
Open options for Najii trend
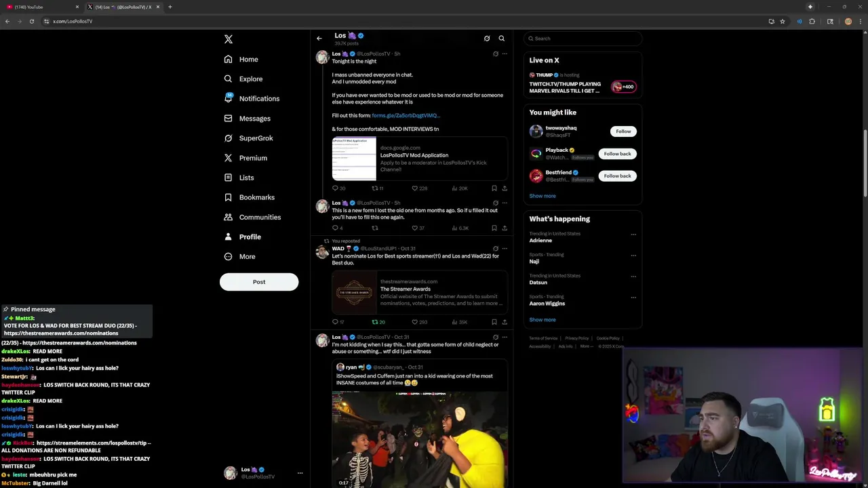click(x=633, y=256)
